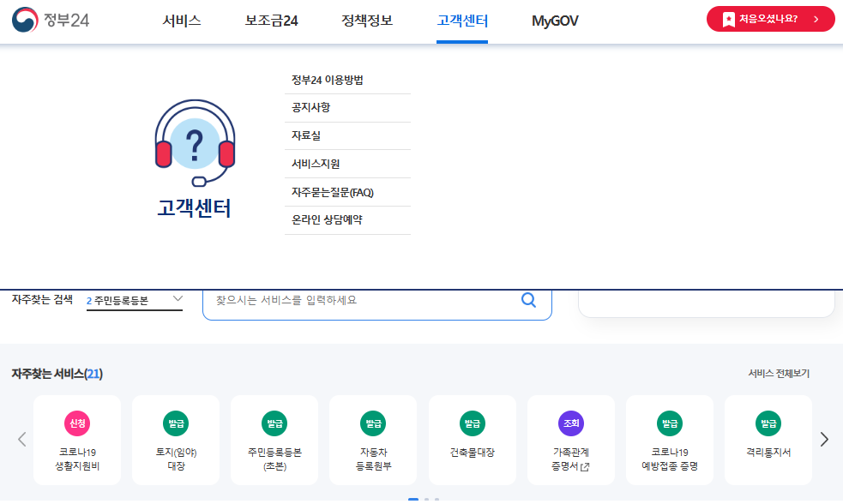Click the search magnifier icon
Image resolution: width=843 pixels, height=504 pixels.
(529, 300)
